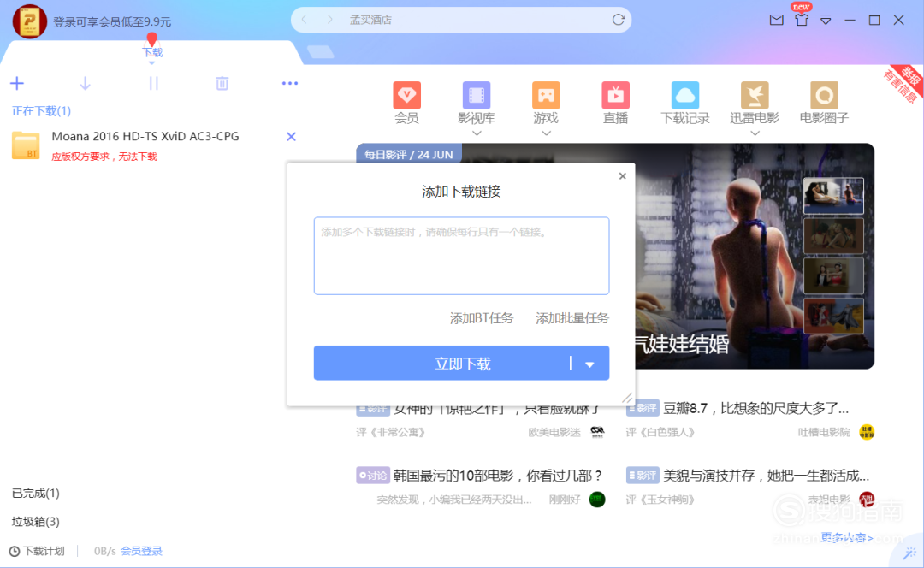Start download with down arrow icon

click(85, 84)
